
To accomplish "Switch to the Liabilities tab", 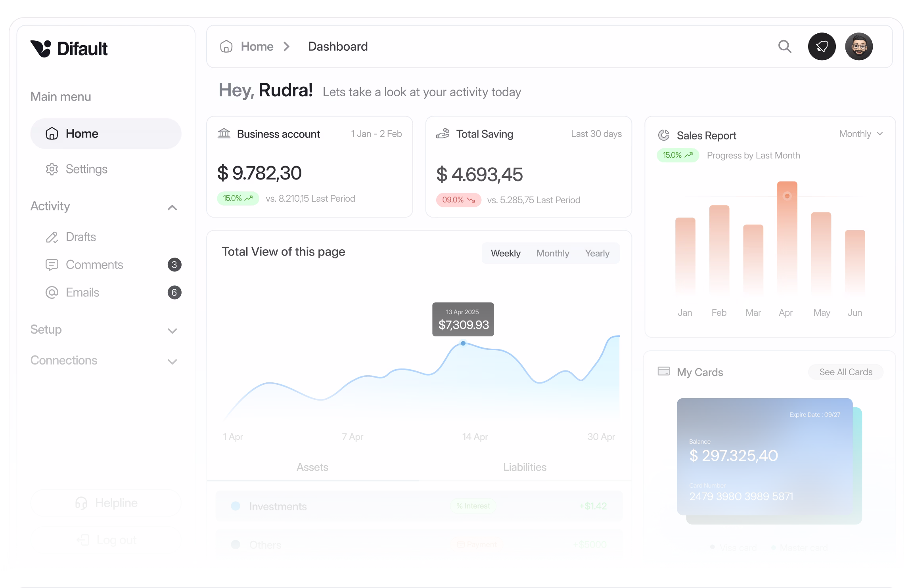I will (525, 467).
